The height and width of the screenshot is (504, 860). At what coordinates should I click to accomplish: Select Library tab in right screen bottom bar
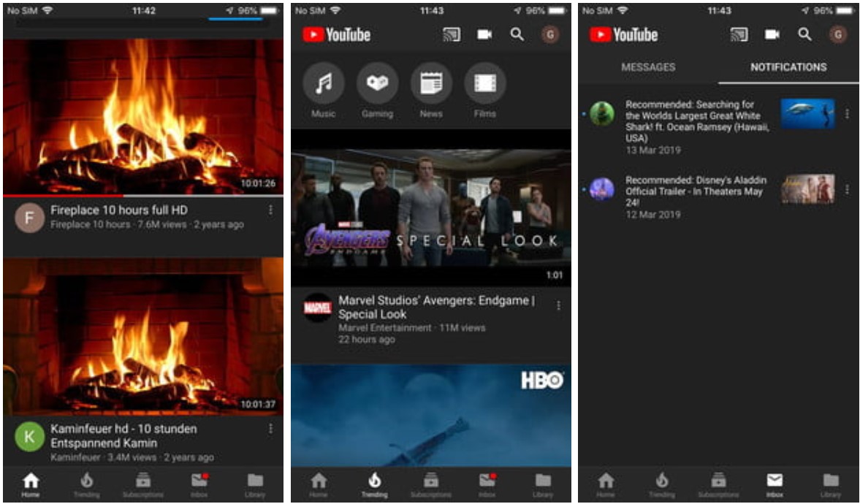830,485
